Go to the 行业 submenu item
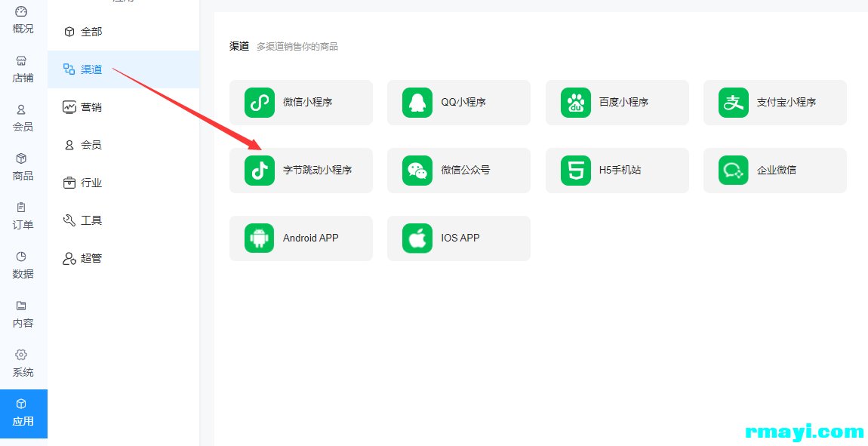 click(124, 183)
